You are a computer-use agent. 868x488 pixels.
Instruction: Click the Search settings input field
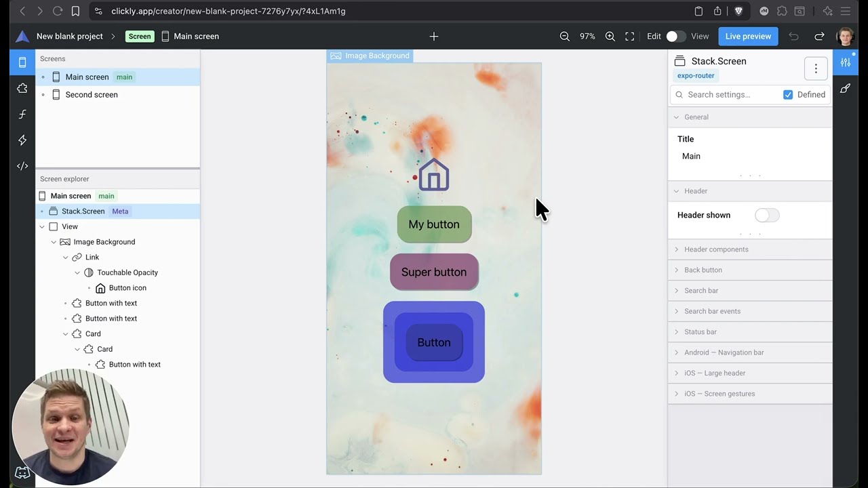point(726,95)
